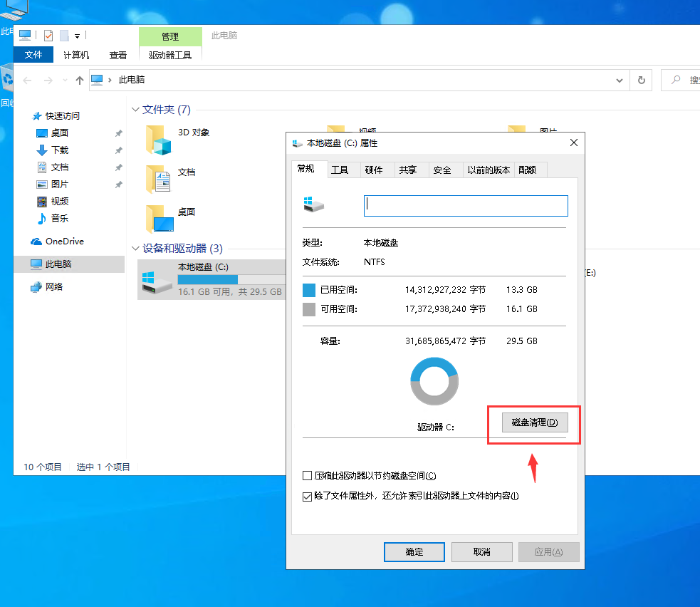The height and width of the screenshot is (607, 700).
Task: Click the 本地磁盘 (C:) drive icon
Action: [157, 279]
